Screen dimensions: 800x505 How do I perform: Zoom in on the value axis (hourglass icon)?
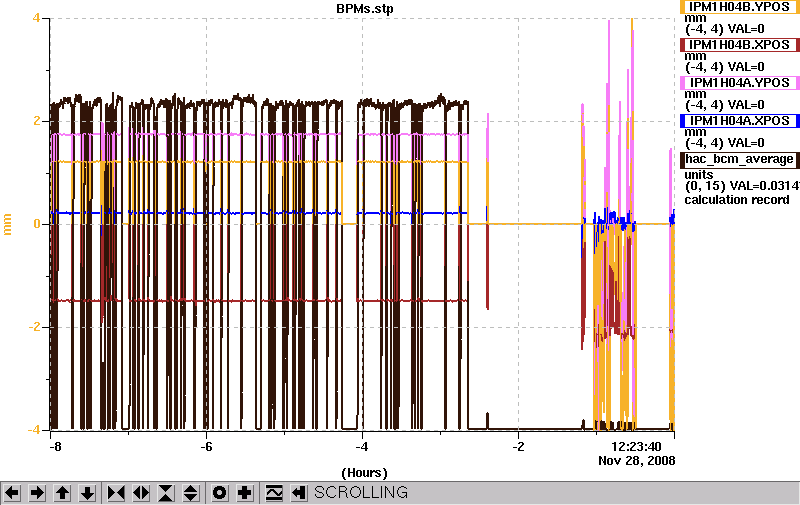coord(166,493)
